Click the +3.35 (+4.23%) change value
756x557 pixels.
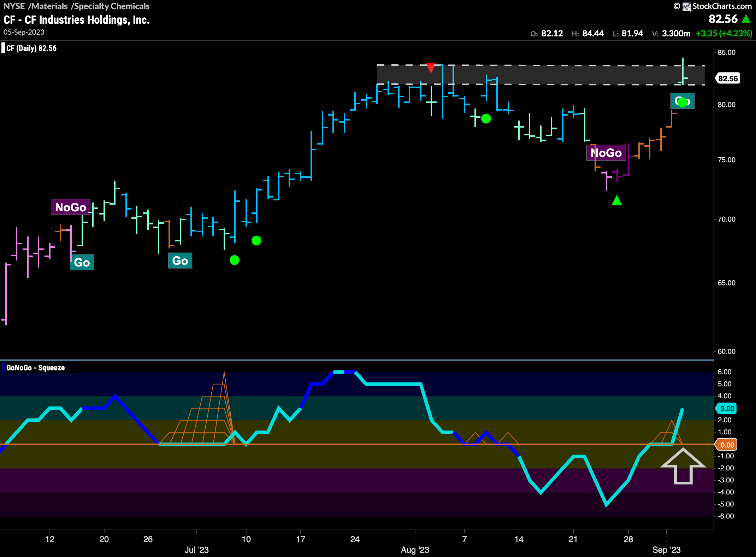point(724,34)
